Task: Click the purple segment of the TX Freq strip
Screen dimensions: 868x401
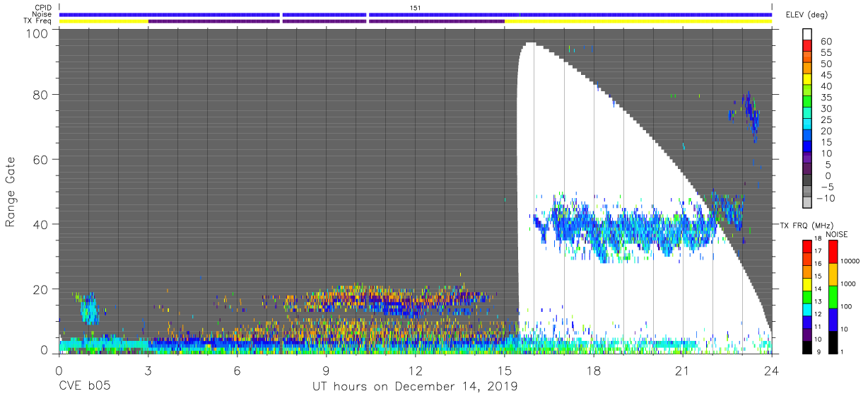Action: point(327,21)
